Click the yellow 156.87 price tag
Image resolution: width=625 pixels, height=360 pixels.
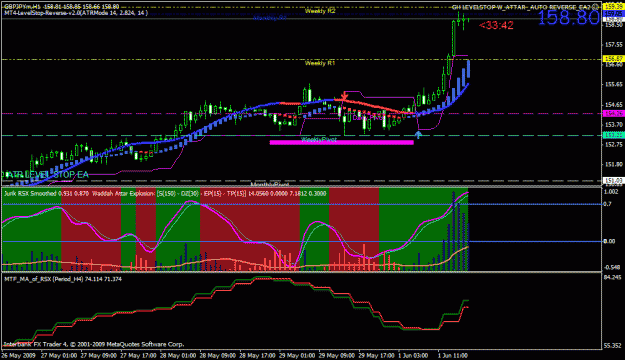613,59
